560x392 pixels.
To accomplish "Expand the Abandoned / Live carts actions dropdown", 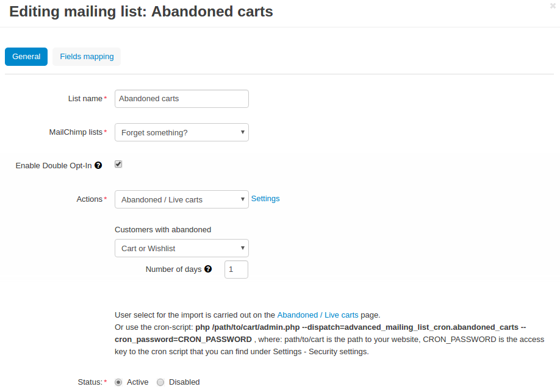I will [181, 199].
